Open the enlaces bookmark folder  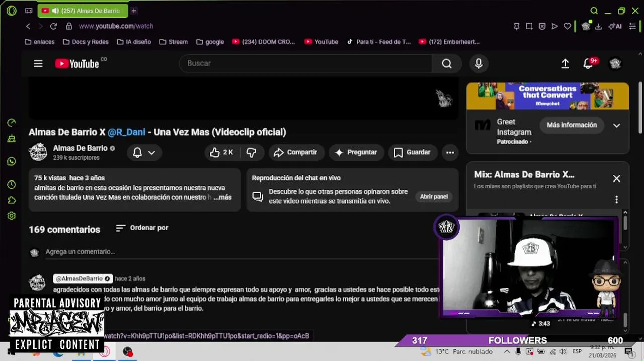click(39, 42)
